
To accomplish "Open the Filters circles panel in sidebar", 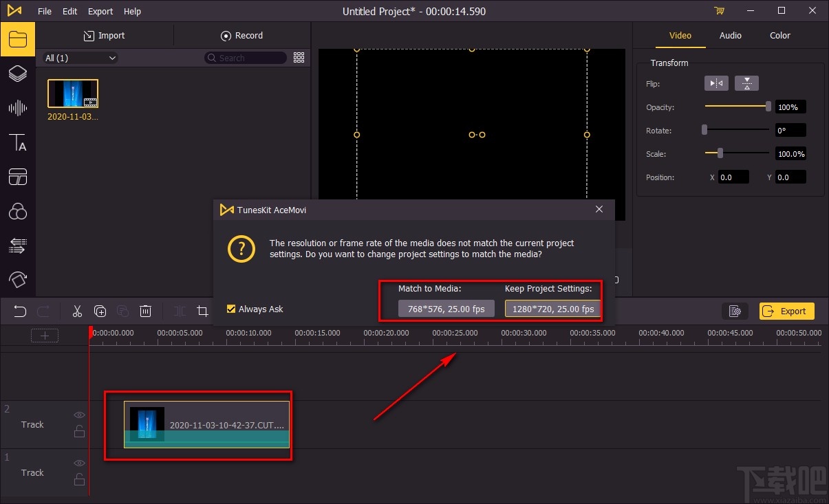I will coord(18,211).
